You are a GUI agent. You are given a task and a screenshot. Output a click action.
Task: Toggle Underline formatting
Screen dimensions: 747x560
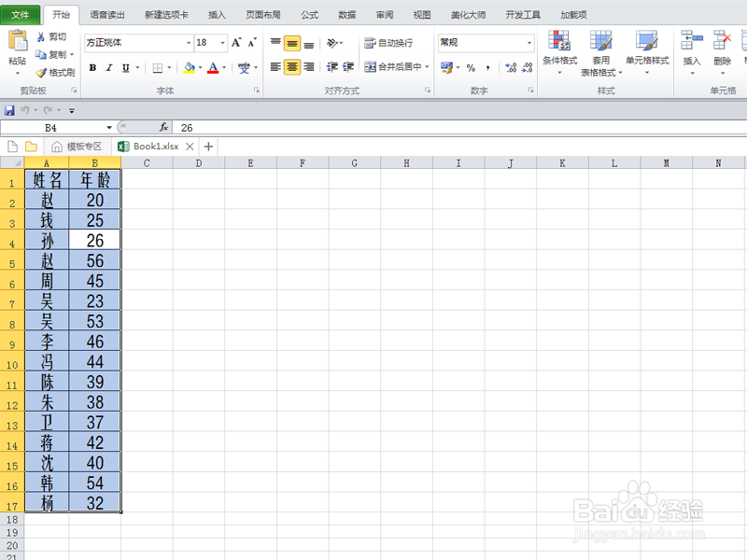126,67
